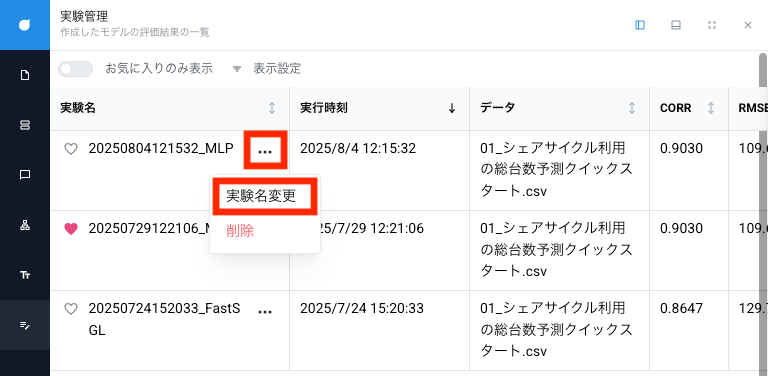Click the document page icon in sidebar
This screenshot has height=376, width=768.
click(24, 75)
